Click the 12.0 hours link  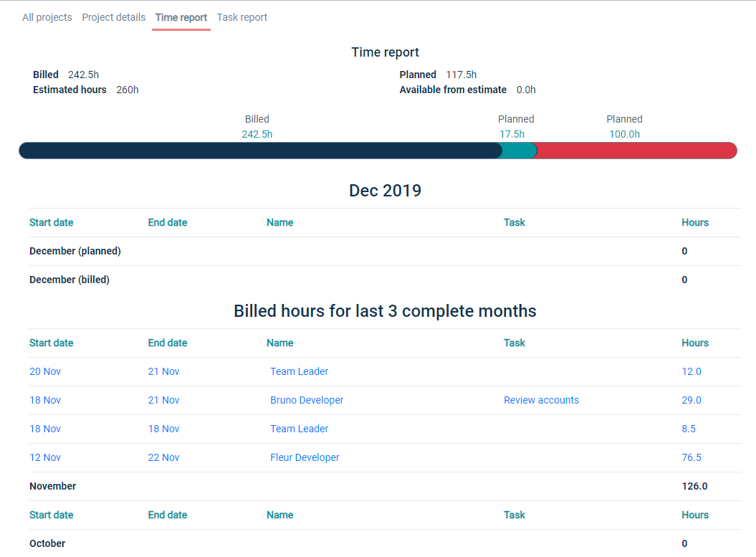(691, 371)
